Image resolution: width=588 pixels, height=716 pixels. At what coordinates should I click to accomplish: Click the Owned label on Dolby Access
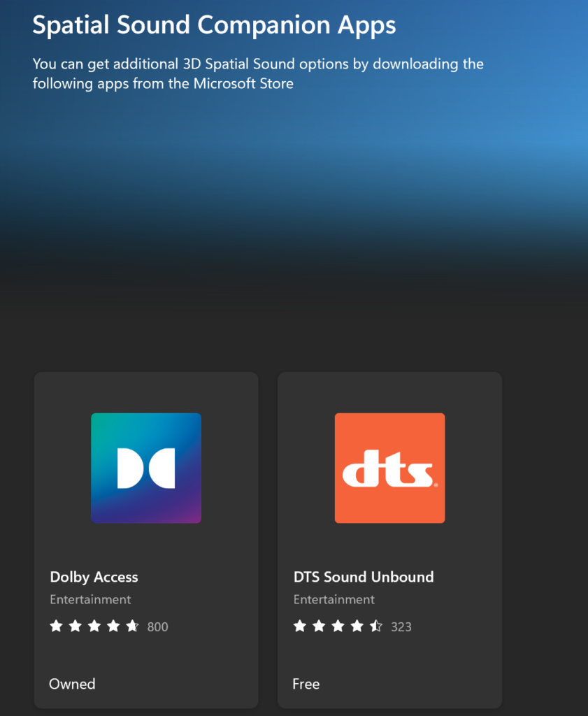[72, 684]
